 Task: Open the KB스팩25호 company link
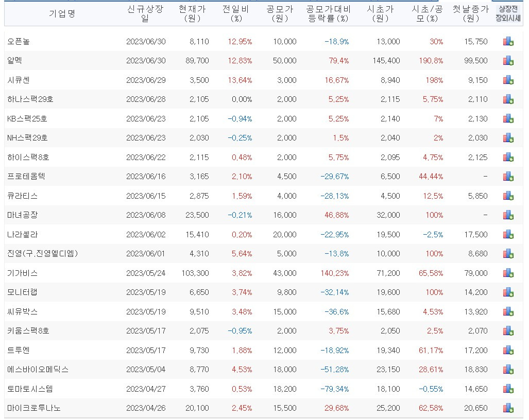(x=27, y=119)
